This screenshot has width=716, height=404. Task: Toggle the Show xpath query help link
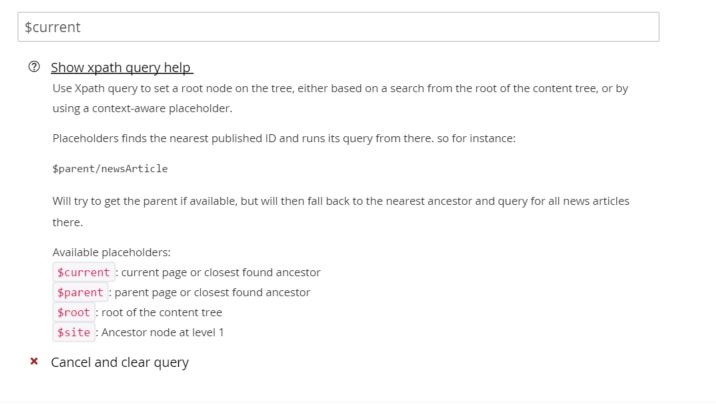coord(121,68)
